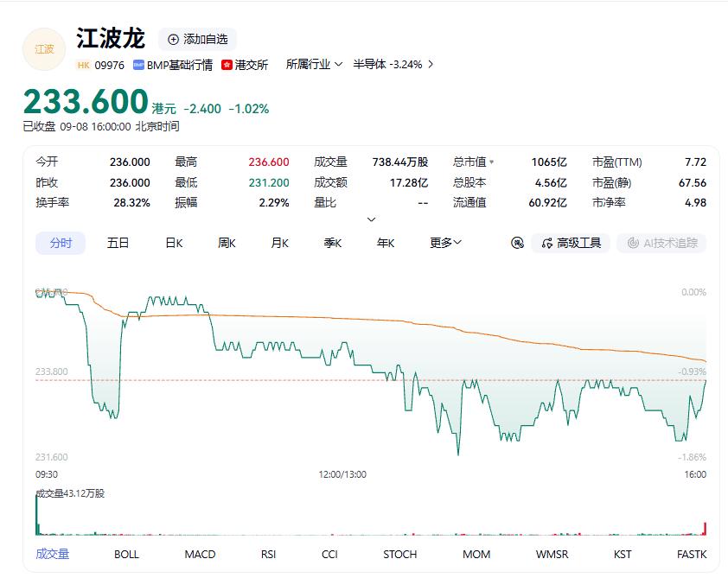Toggle the 总市值 small dropdown triangle
Viewport: 728px width, 578px height.
(x=492, y=162)
